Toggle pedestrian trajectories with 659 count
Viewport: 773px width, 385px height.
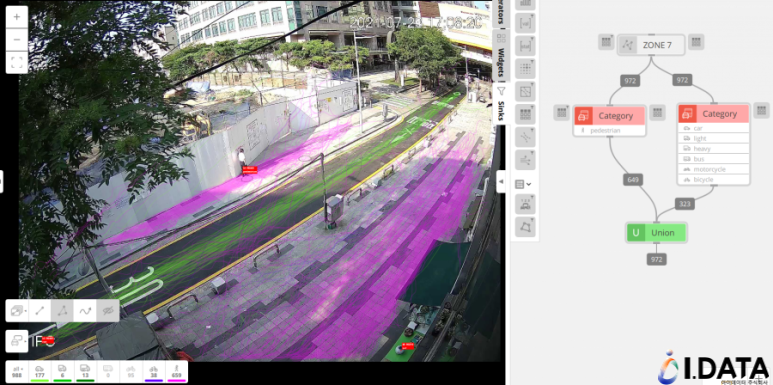click(176, 372)
